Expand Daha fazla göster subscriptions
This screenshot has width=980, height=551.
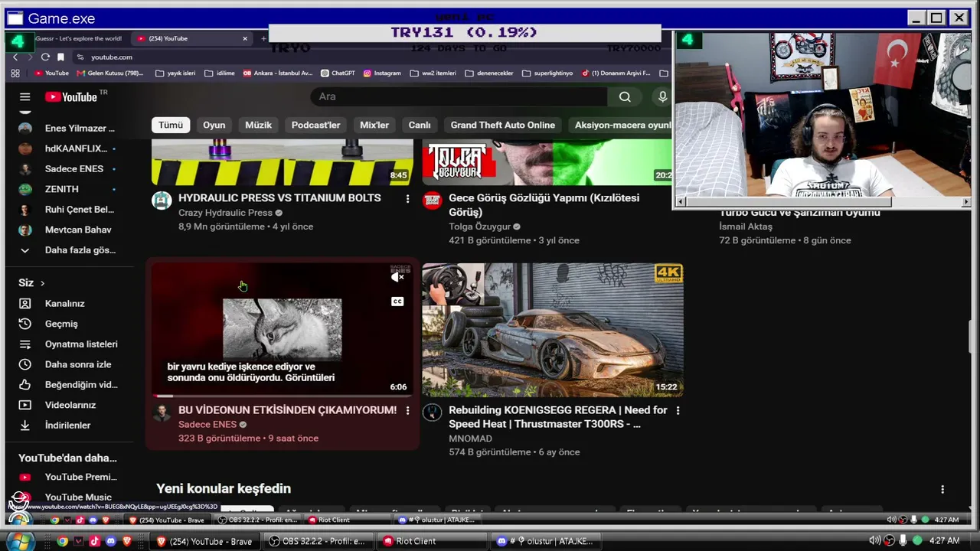67,249
